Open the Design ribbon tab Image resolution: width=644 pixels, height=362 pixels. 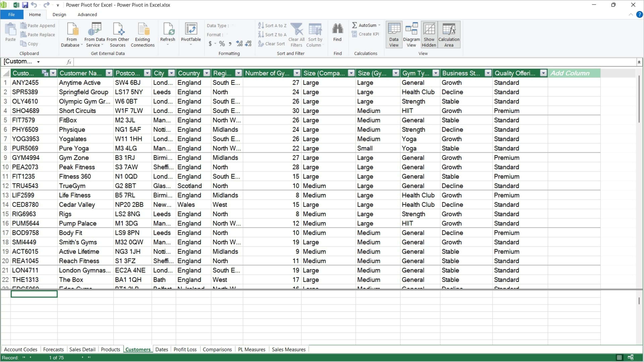tap(59, 14)
